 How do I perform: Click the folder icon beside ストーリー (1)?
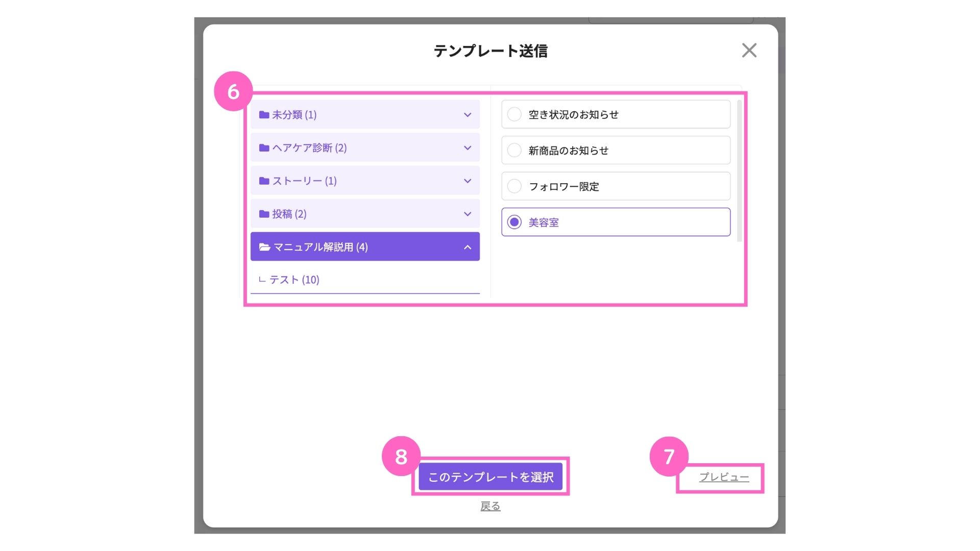[x=264, y=181]
